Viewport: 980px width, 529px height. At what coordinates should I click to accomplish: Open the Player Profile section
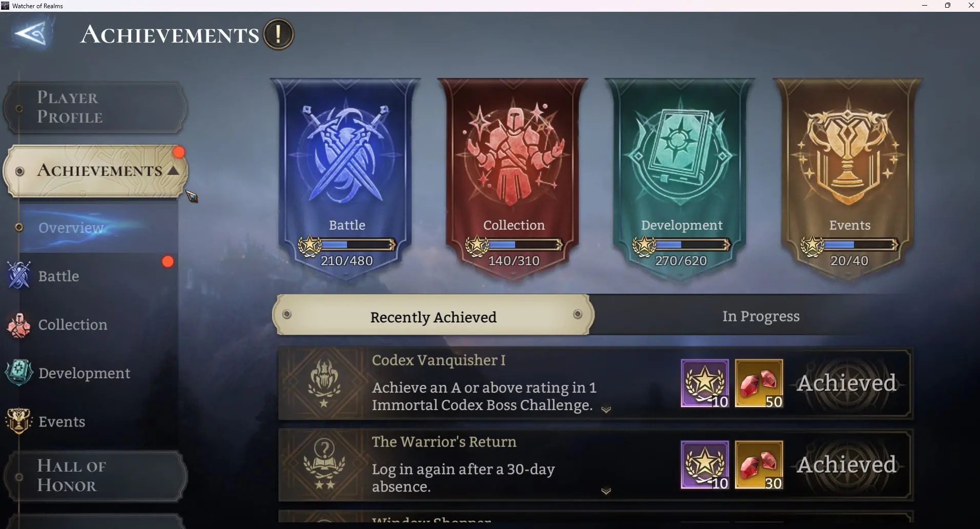click(x=95, y=108)
